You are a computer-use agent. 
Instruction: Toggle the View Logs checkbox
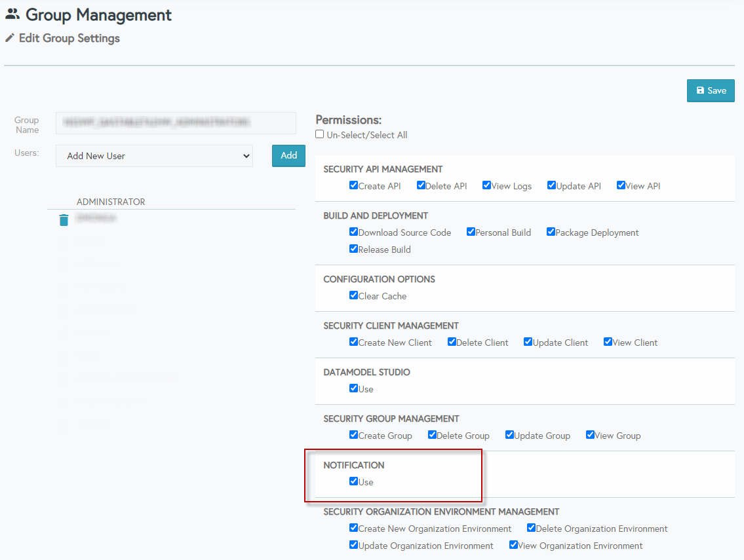point(486,185)
